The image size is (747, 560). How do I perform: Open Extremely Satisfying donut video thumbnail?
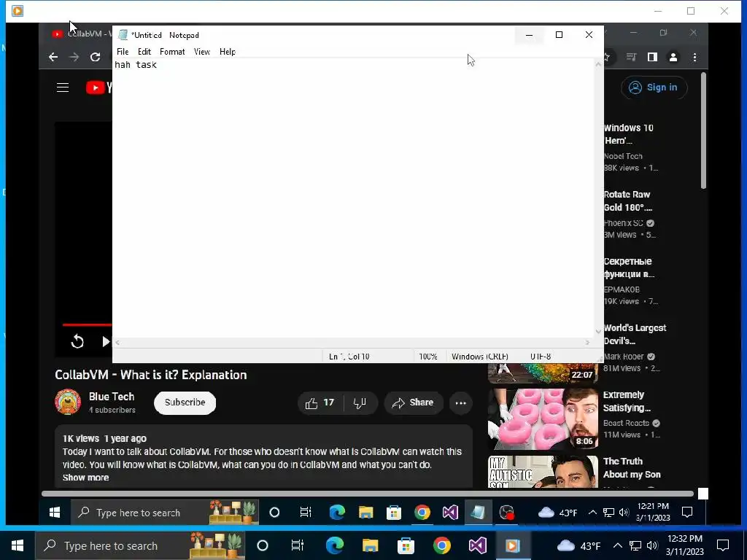tap(543, 419)
